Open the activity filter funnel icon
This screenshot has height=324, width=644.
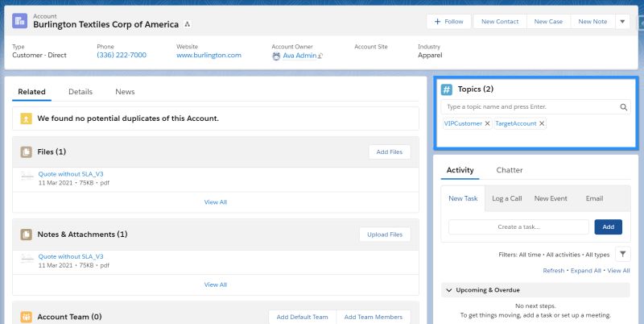click(622, 255)
